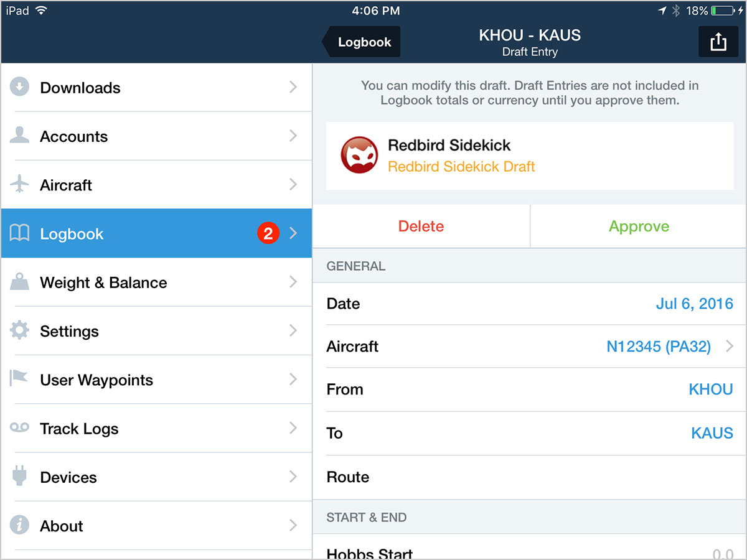Viewport: 747px width, 560px height.
Task: Tap the Aircraft airplane icon
Action: coord(19,184)
